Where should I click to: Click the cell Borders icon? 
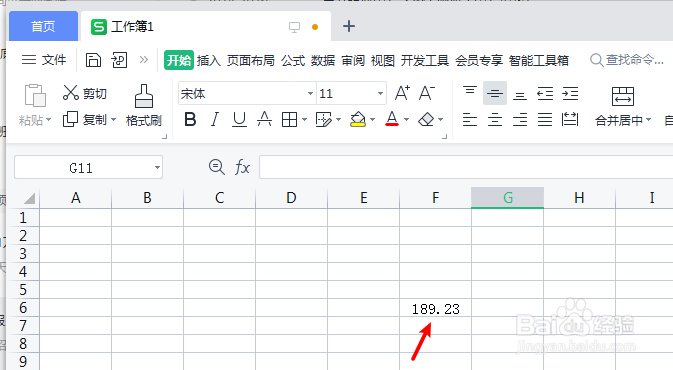tap(289, 119)
